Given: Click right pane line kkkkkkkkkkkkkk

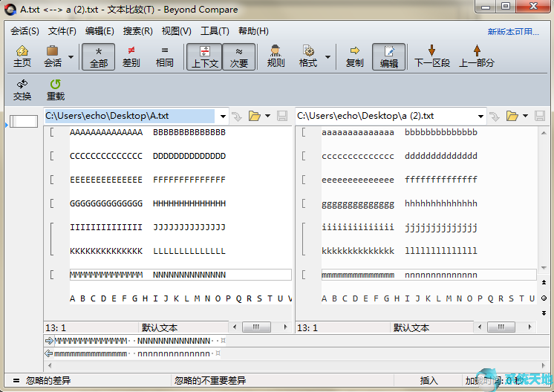Looking at the screenshot, I should click(x=358, y=251).
